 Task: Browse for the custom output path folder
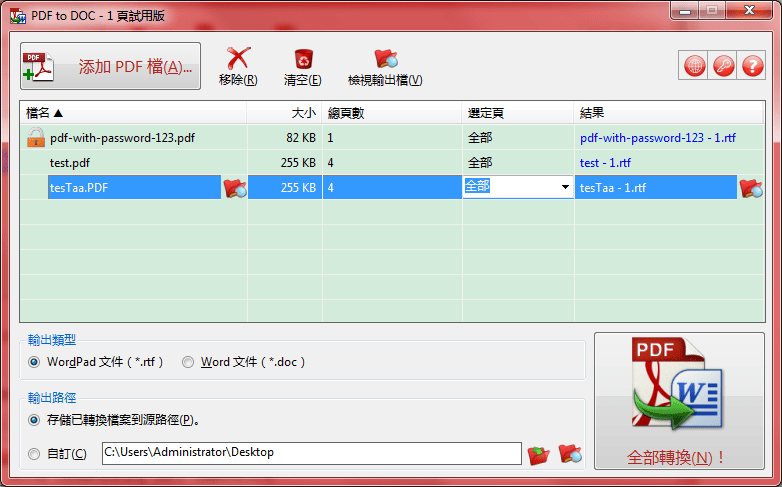click(539, 455)
